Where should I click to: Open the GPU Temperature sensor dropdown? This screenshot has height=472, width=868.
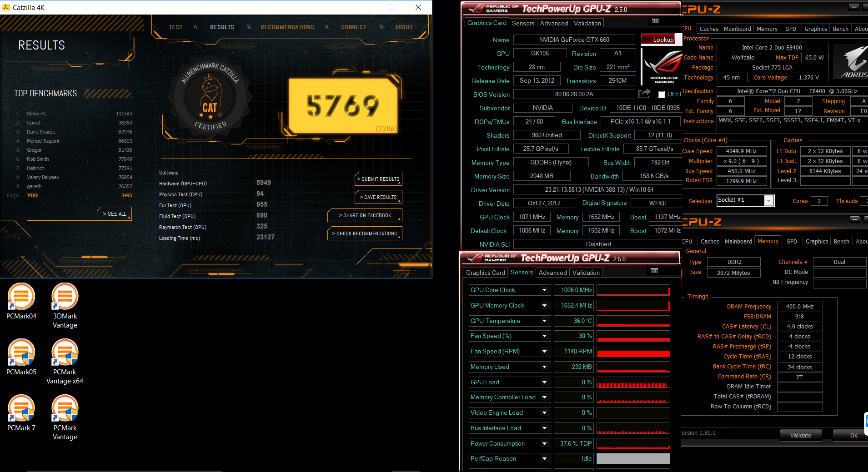544,321
